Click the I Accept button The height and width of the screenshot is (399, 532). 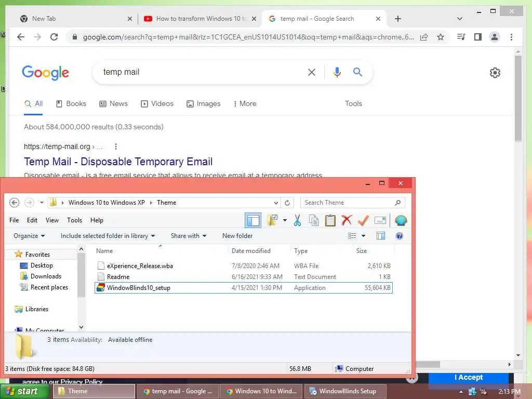click(x=469, y=377)
